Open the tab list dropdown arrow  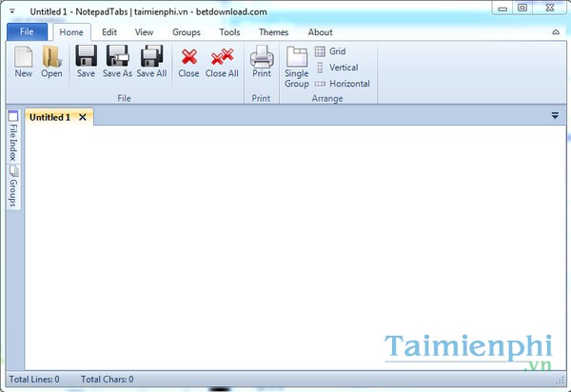click(555, 116)
